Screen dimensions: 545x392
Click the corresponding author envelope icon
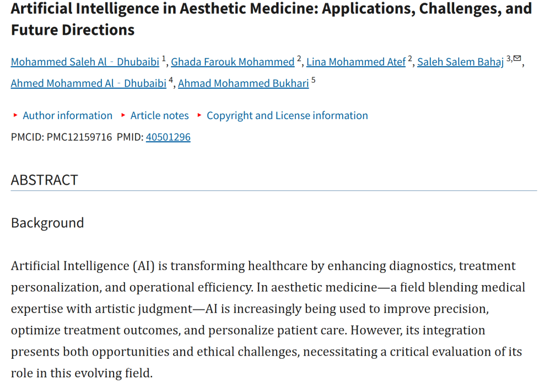pyautogui.click(x=517, y=58)
